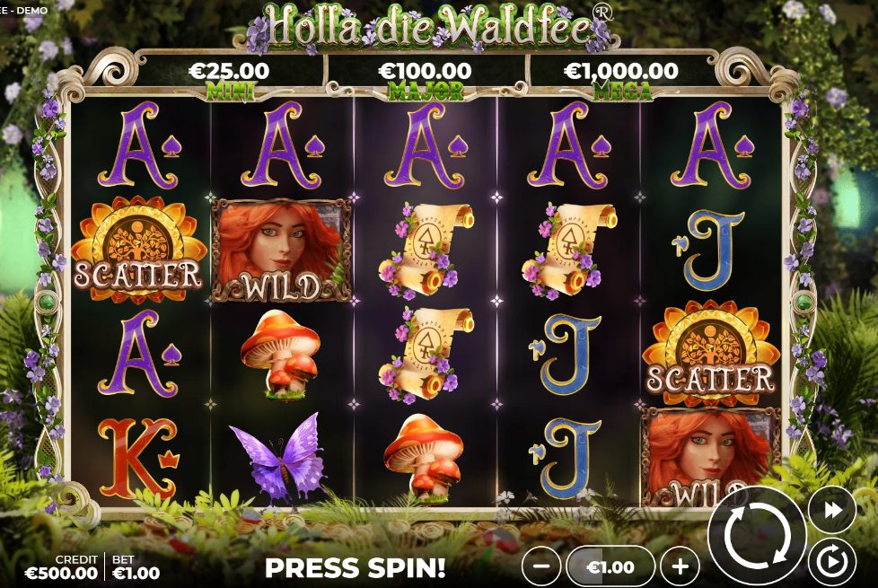Click the Credit €500.00 balance display
Image resolution: width=878 pixels, height=588 pixels.
61,566
